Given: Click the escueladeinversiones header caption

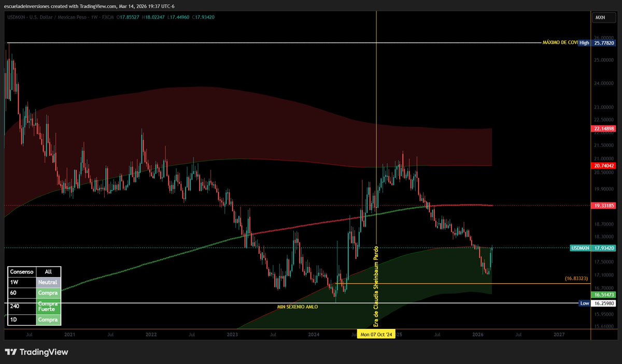Looking at the screenshot, I should coord(89,6).
